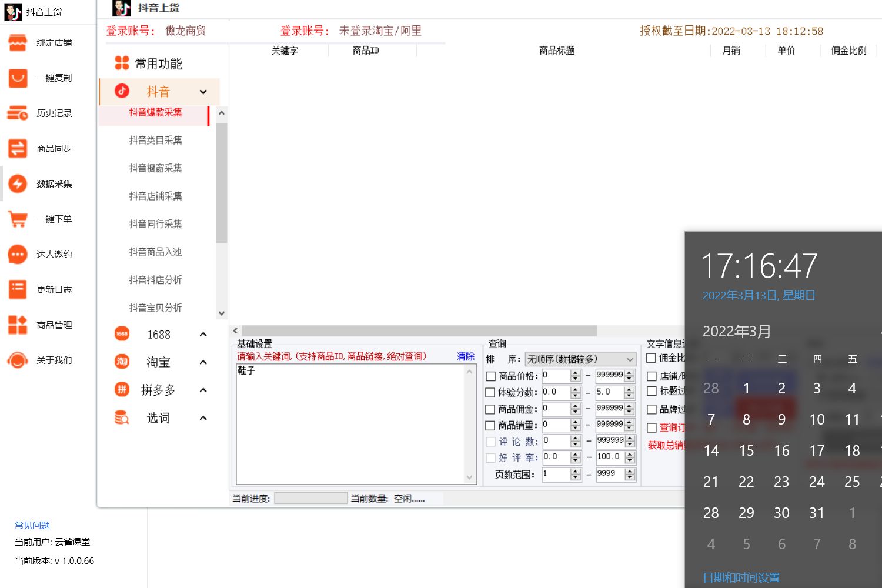
Task: Toggle the 体验分数 checkbox
Action: (490, 393)
